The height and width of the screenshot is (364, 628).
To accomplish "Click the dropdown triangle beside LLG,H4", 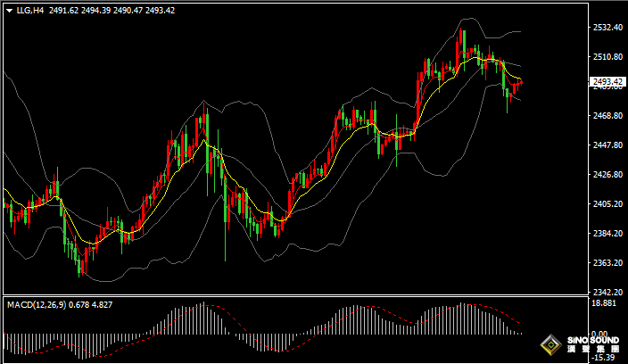I will pyautogui.click(x=9, y=11).
